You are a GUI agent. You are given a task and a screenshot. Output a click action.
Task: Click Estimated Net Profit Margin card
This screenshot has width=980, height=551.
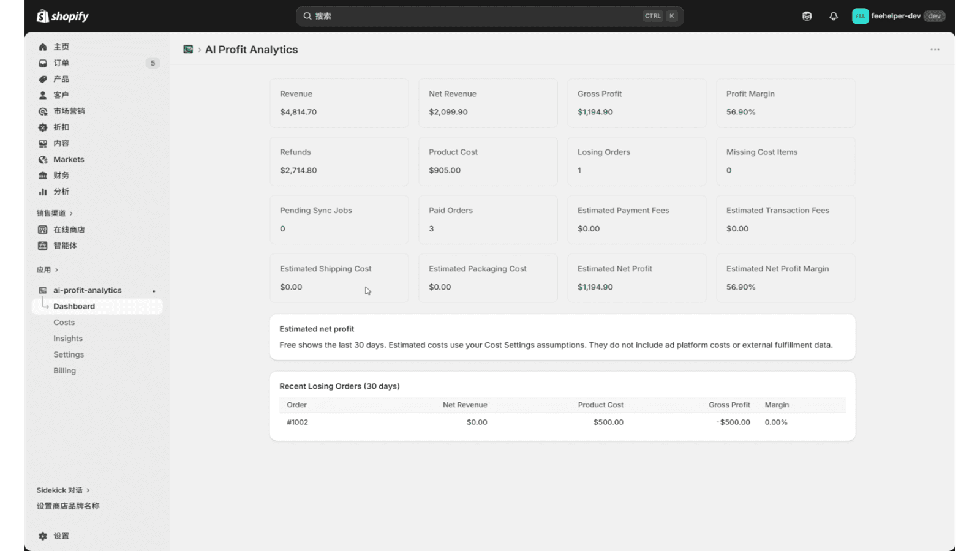click(786, 278)
